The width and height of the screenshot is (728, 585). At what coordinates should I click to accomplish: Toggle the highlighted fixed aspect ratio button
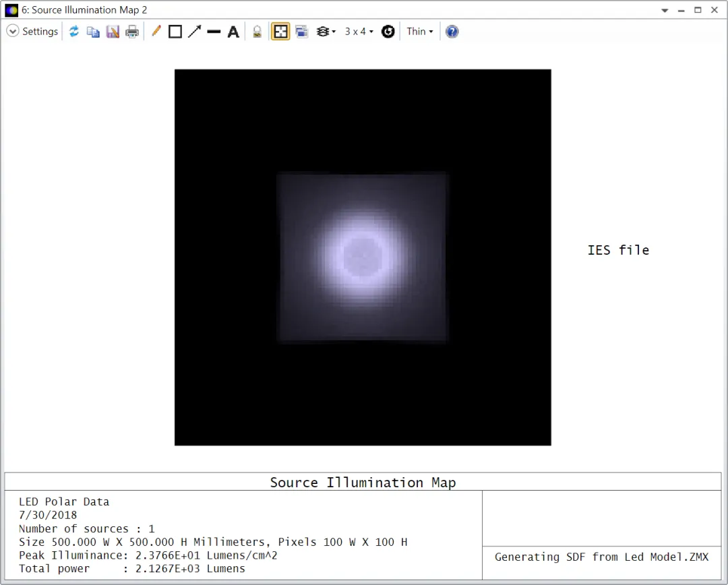pyautogui.click(x=280, y=32)
